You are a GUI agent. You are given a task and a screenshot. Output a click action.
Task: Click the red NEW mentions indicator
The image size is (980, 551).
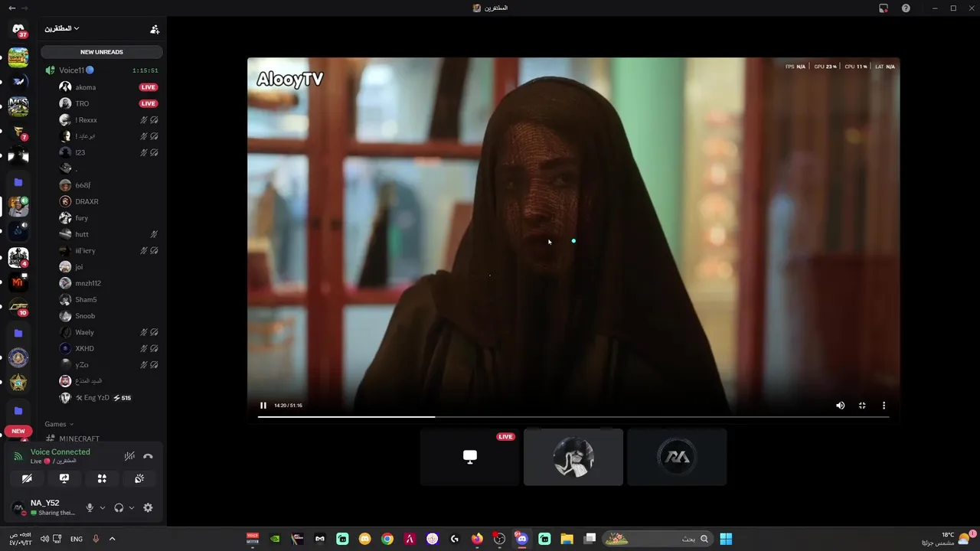point(18,431)
